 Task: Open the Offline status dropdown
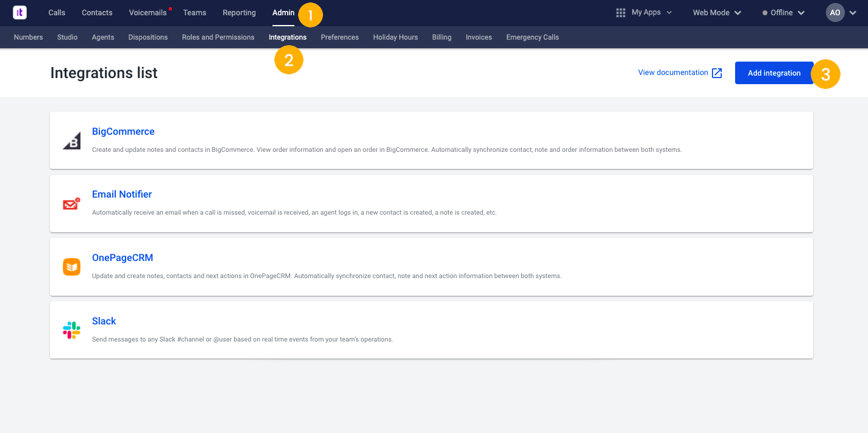coord(784,13)
